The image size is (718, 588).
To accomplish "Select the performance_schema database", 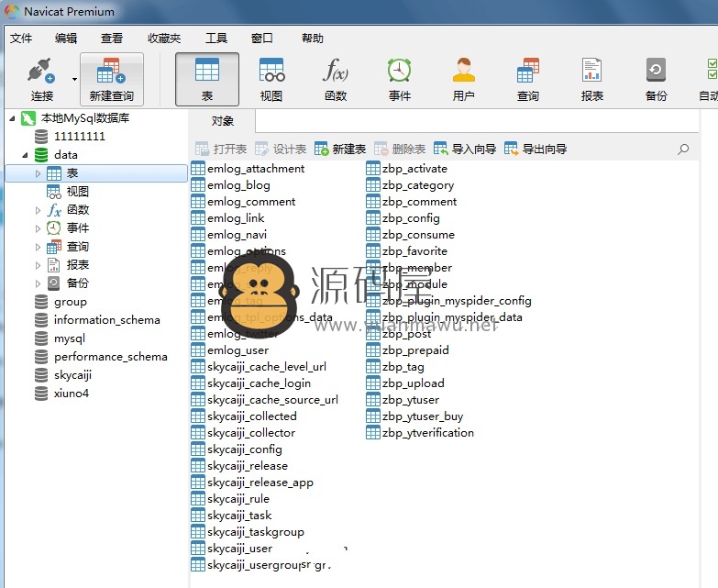I will [x=101, y=356].
